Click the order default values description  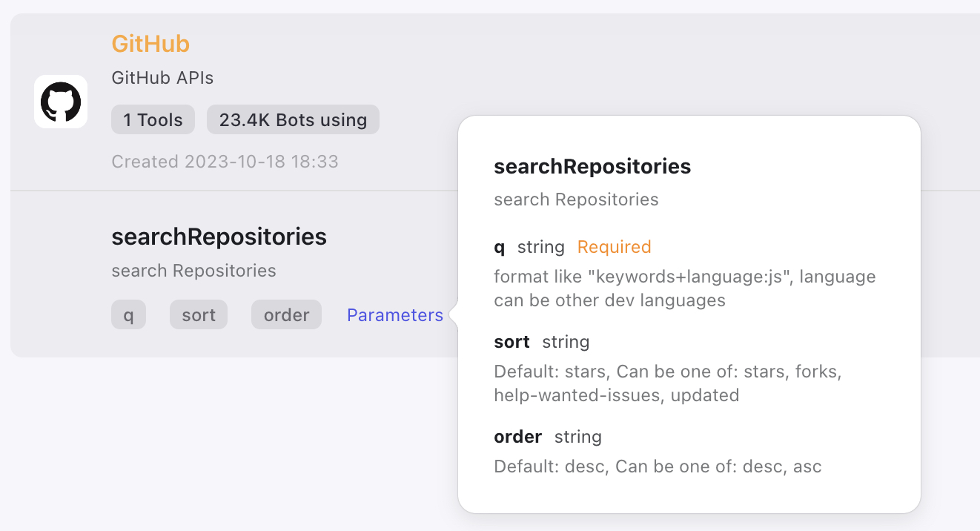tap(658, 466)
